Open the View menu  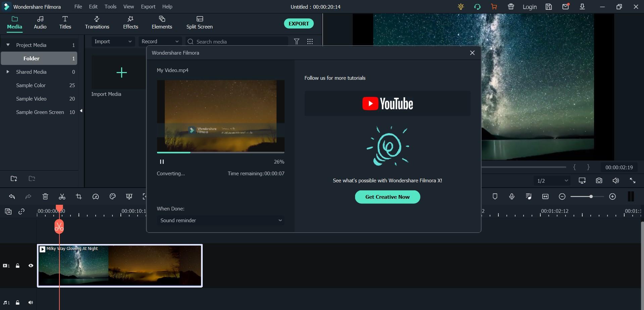(x=129, y=7)
